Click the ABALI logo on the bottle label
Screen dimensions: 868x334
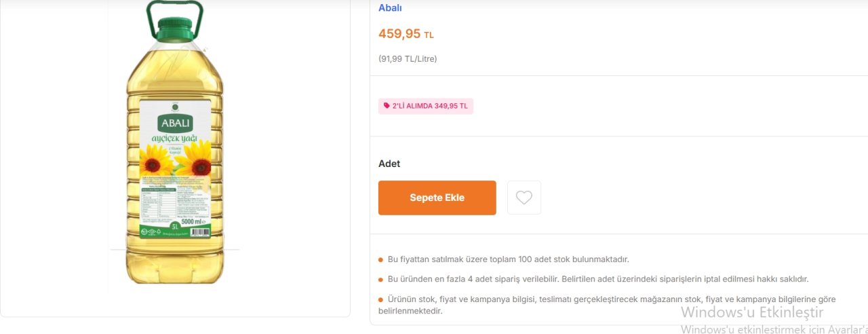click(x=176, y=123)
